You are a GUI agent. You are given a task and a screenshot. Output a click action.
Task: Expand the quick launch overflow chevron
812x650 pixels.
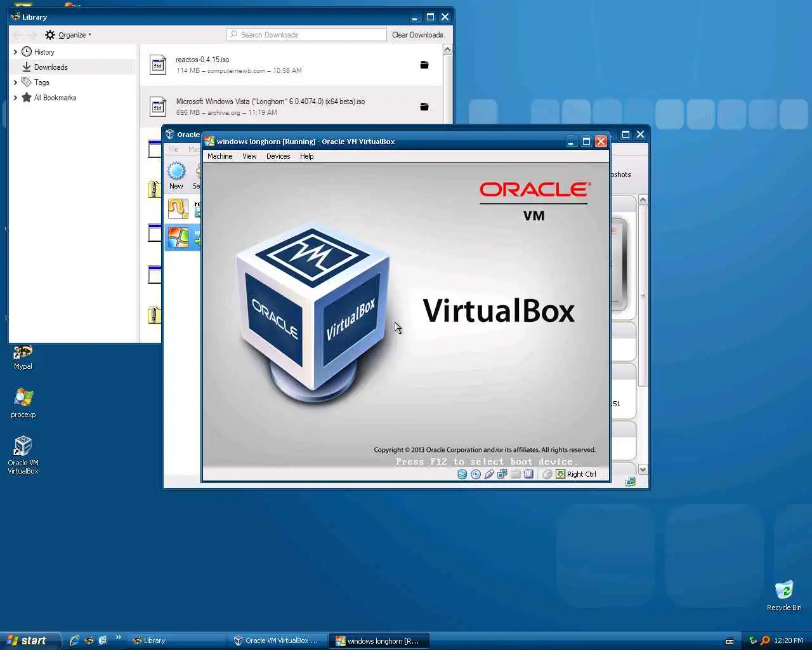[118, 638]
